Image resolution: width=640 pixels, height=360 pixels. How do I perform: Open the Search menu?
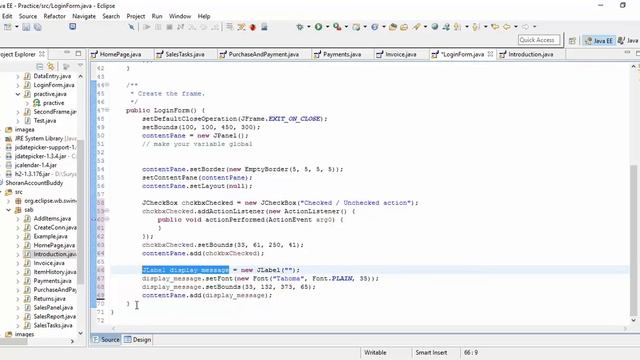point(111,16)
